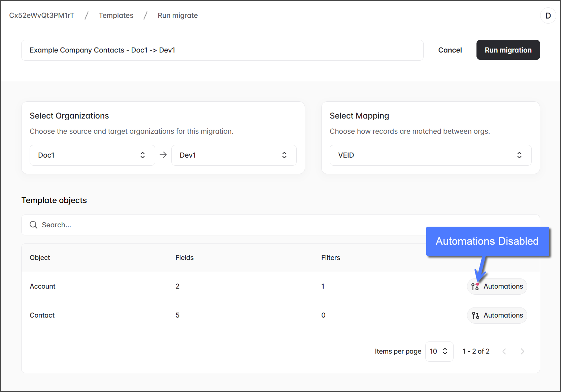Open the Dev1 target organization dropdown

click(x=234, y=155)
